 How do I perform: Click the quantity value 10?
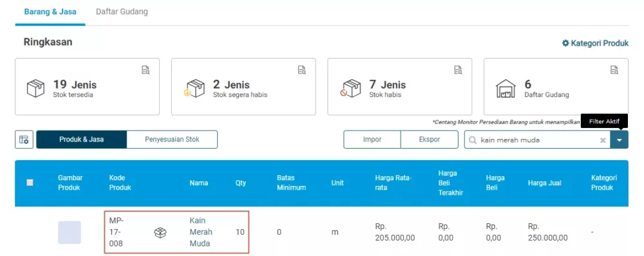(240, 232)
